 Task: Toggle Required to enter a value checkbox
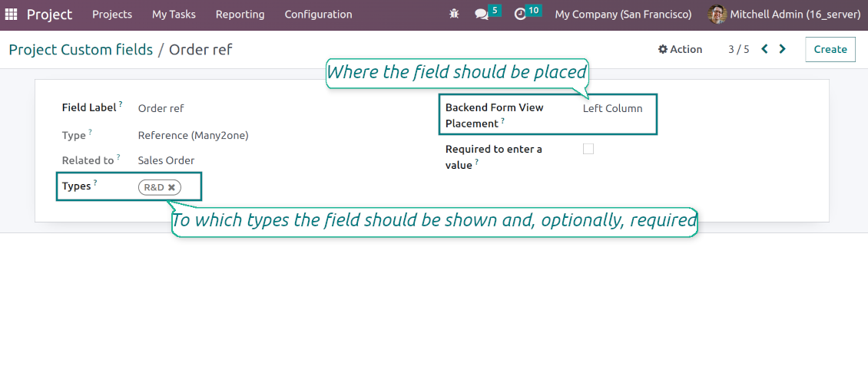pyautogui.click(x=588, y=149)
